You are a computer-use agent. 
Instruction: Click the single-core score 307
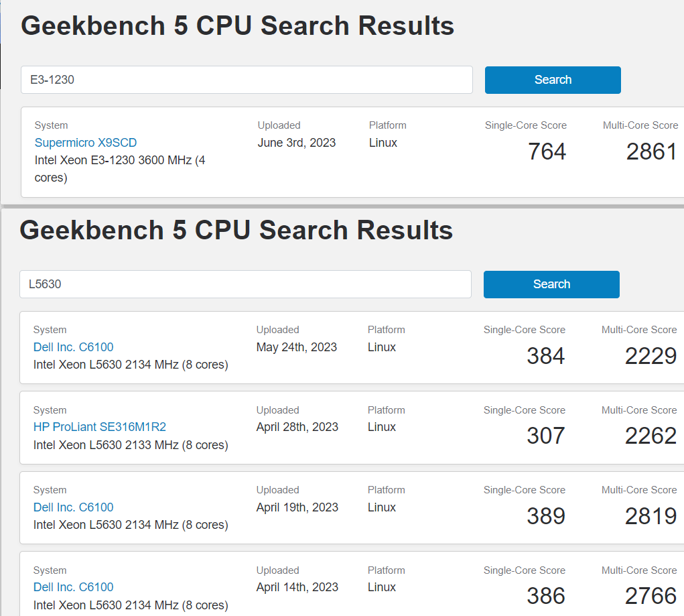[545, 436]
